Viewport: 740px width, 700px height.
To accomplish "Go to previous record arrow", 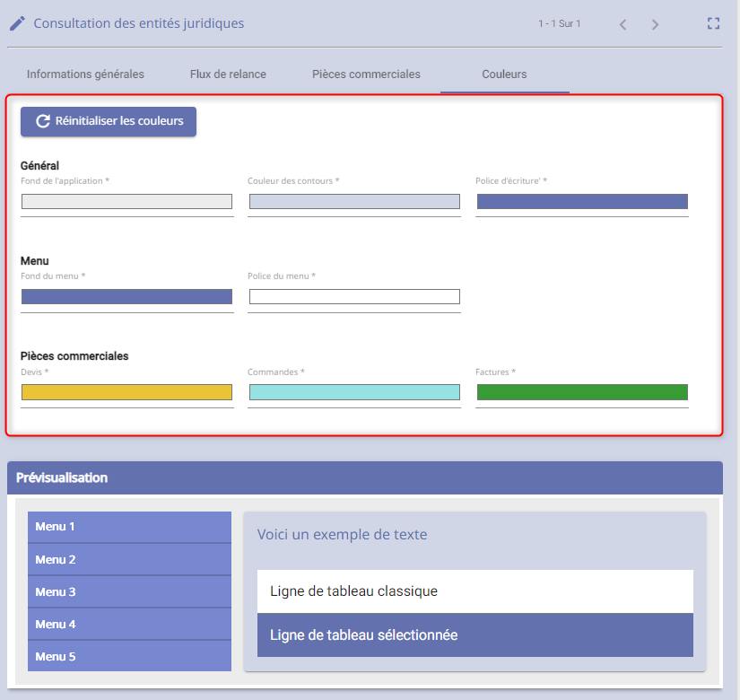I will point(623,24).
